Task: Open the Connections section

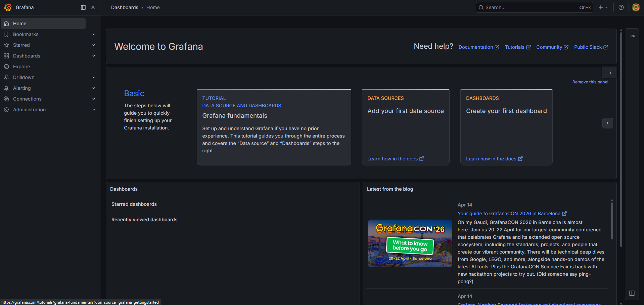Action: click(27, 99)
